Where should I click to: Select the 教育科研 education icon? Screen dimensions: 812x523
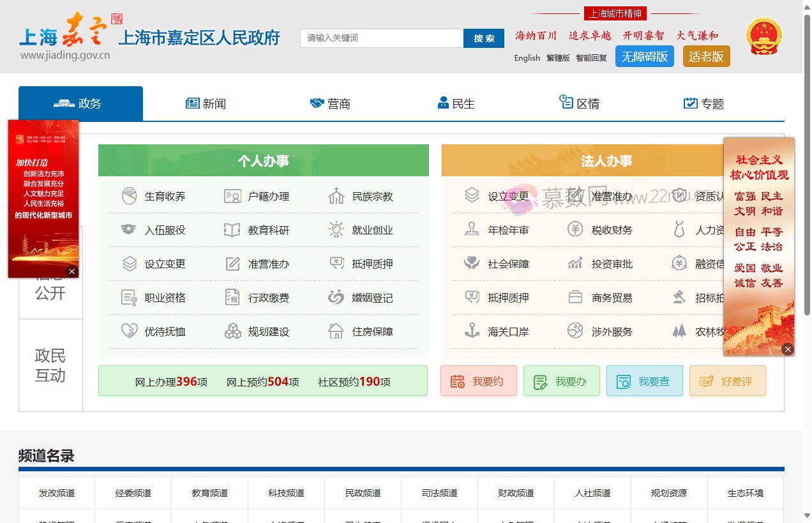(x=258, y=230)
